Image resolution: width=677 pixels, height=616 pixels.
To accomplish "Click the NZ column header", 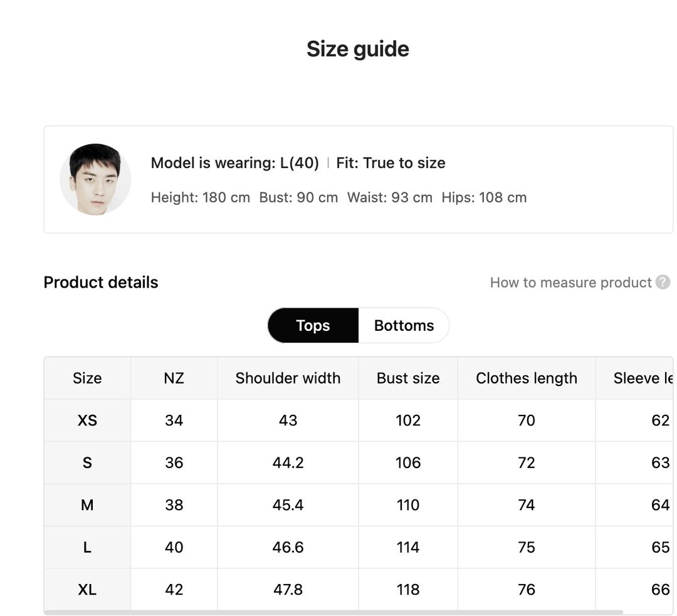I will click(174, 378).
